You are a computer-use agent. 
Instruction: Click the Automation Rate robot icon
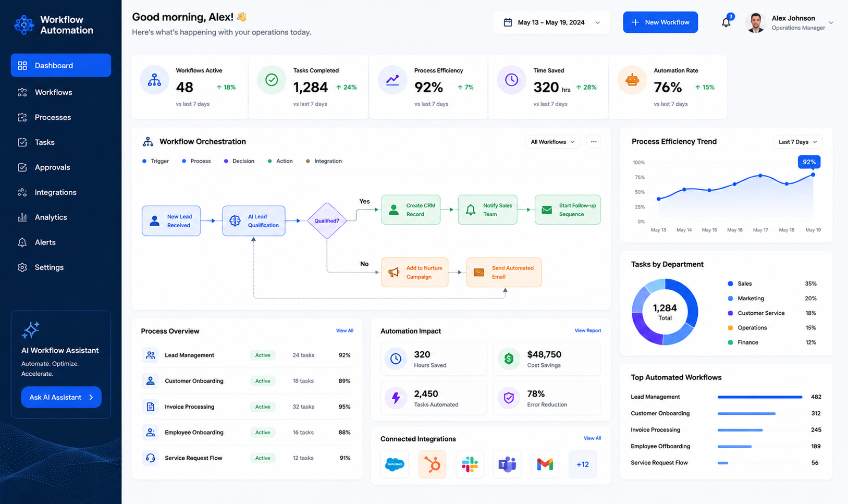(632, 80)
